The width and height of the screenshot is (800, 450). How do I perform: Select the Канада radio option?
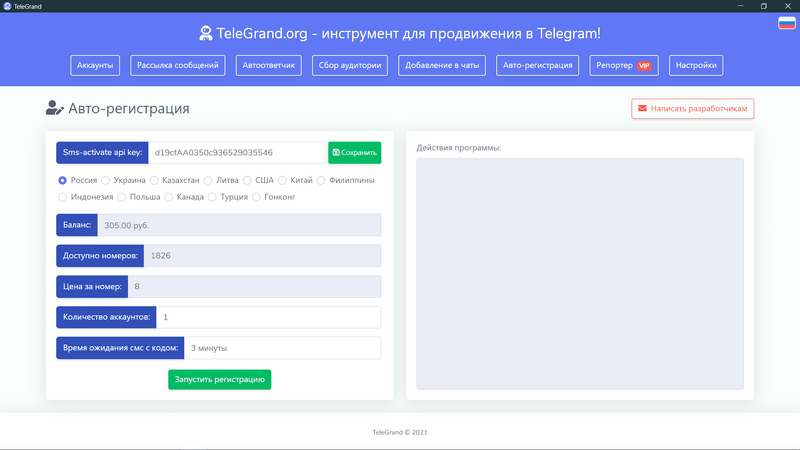(x=168, y=197)
